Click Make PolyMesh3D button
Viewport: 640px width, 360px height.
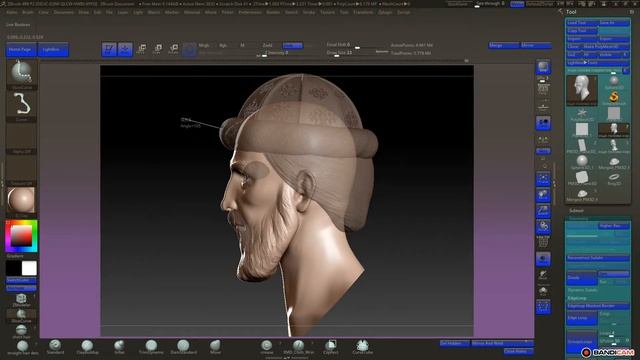(x=606, y=47)
